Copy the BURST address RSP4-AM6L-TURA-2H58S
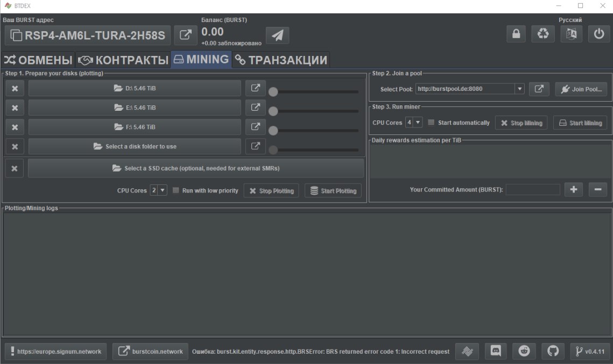 (x=88, y=35)
